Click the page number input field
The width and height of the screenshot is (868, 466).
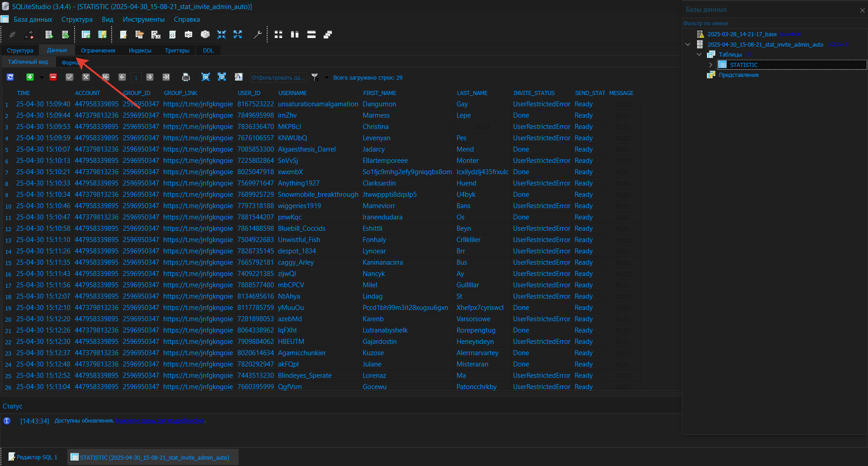[136, 77]
